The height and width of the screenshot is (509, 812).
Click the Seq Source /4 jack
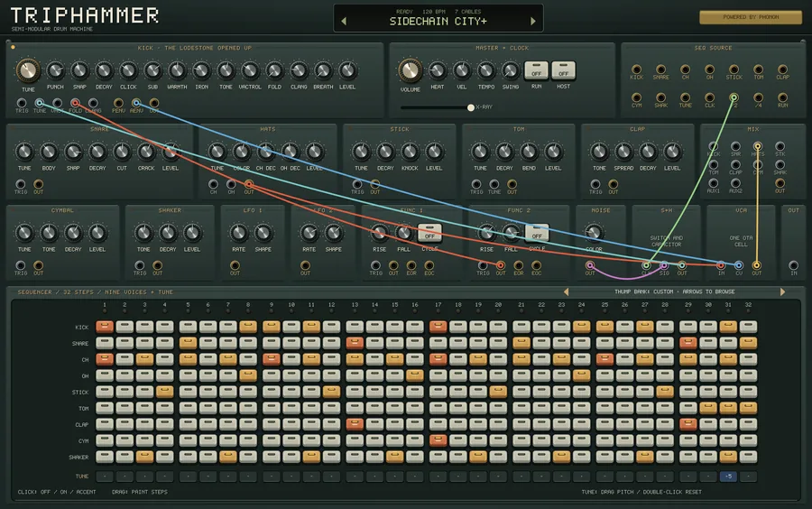pyautogui.click(x=758, y=97)
